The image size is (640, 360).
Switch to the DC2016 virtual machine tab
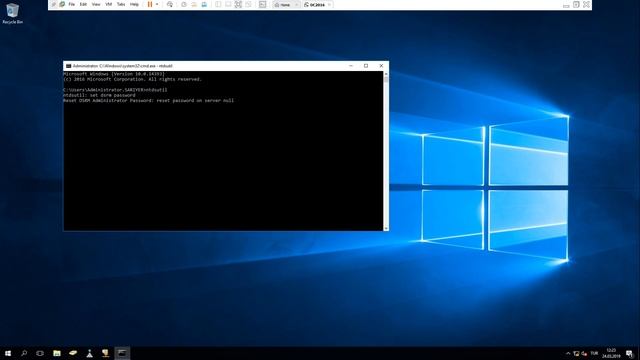(315, 5)
